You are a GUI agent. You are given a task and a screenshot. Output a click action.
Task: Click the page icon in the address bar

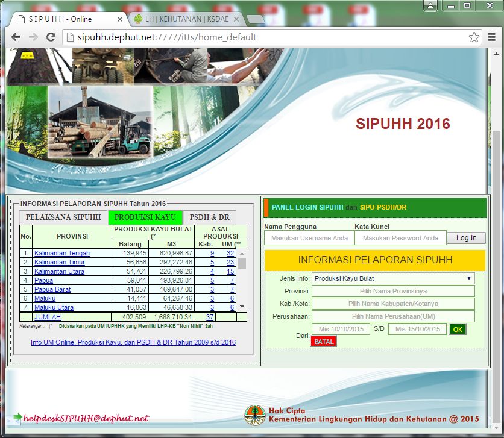pyautogui.click(x=70, y=37)
